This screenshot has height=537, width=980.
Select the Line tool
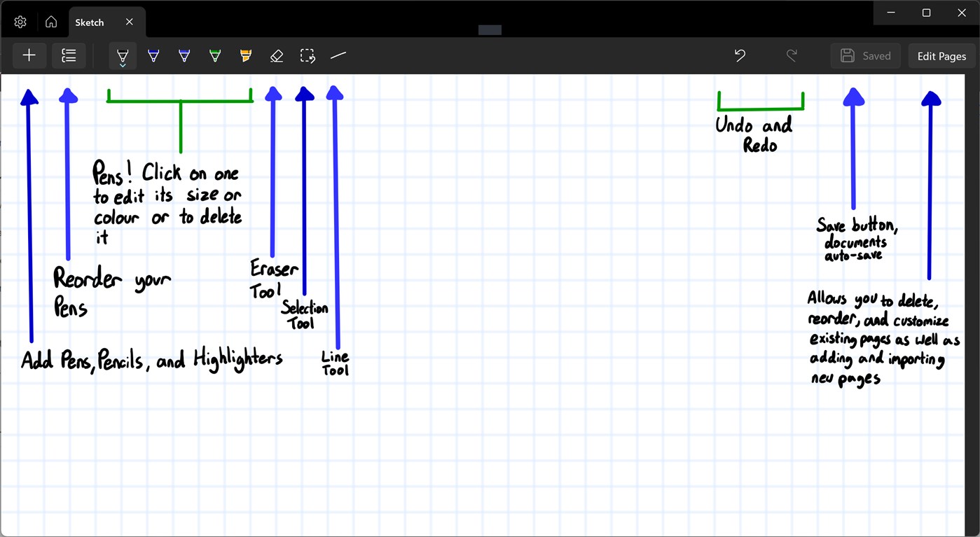click(x=338, y=55)
